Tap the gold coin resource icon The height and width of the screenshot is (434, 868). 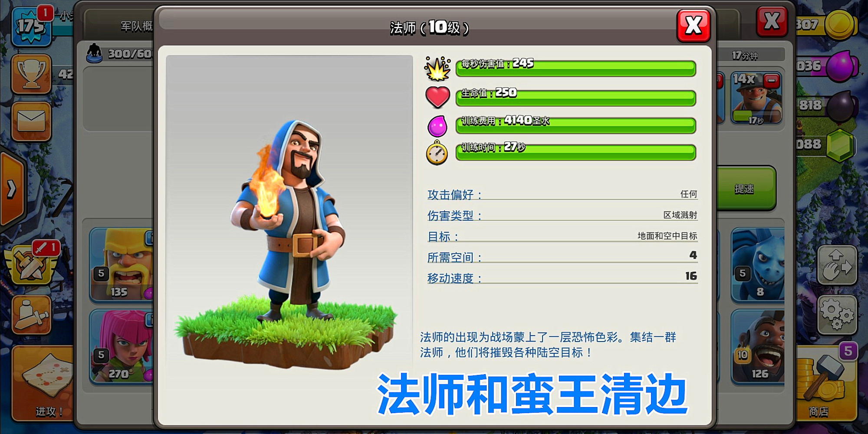(x=840, y=25)
